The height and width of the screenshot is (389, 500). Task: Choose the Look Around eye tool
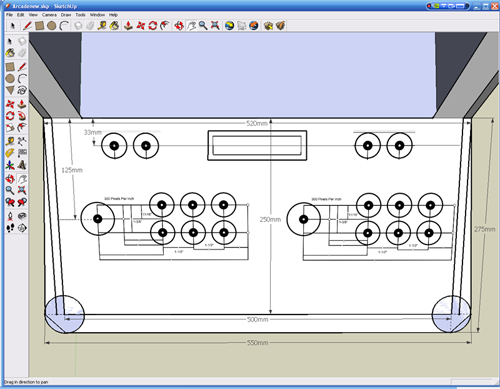pyautogui.click(x=22, y=216)
